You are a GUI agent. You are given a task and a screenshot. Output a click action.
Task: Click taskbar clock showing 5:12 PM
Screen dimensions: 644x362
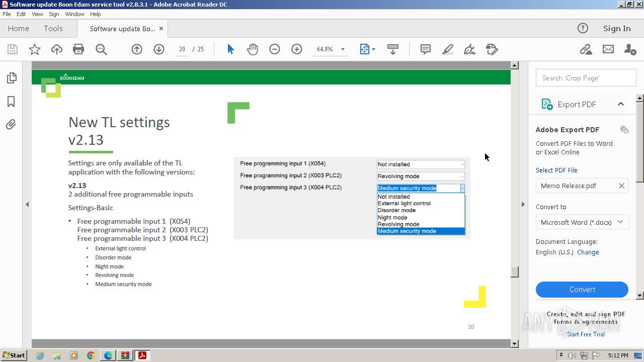click(618, 355)
